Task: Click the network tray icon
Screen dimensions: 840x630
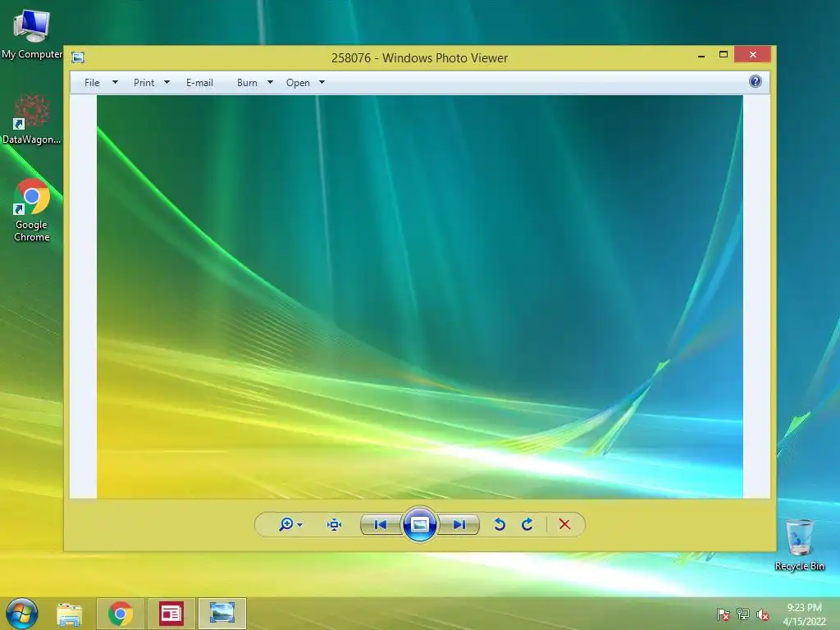Action: [743, 614]
